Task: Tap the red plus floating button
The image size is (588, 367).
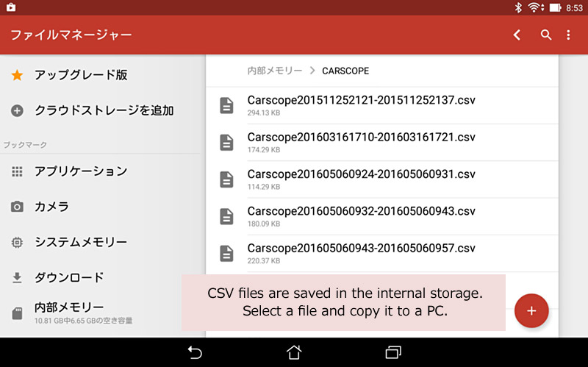Action: 531,310
